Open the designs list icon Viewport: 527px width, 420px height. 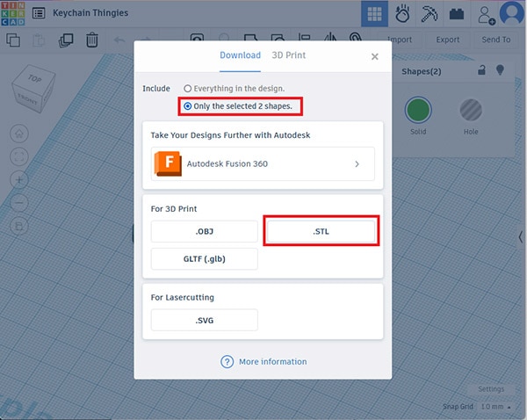[x=39, y=13]
